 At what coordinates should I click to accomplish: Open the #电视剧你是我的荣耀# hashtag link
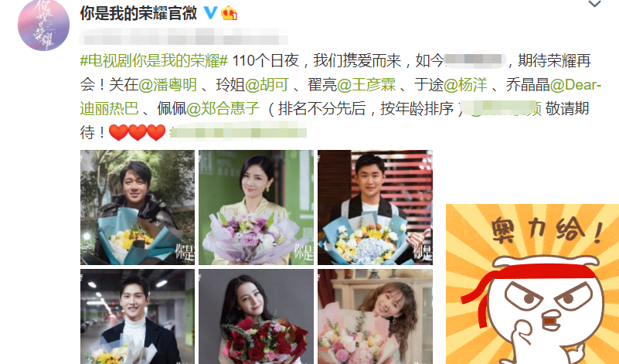point(154,61)
